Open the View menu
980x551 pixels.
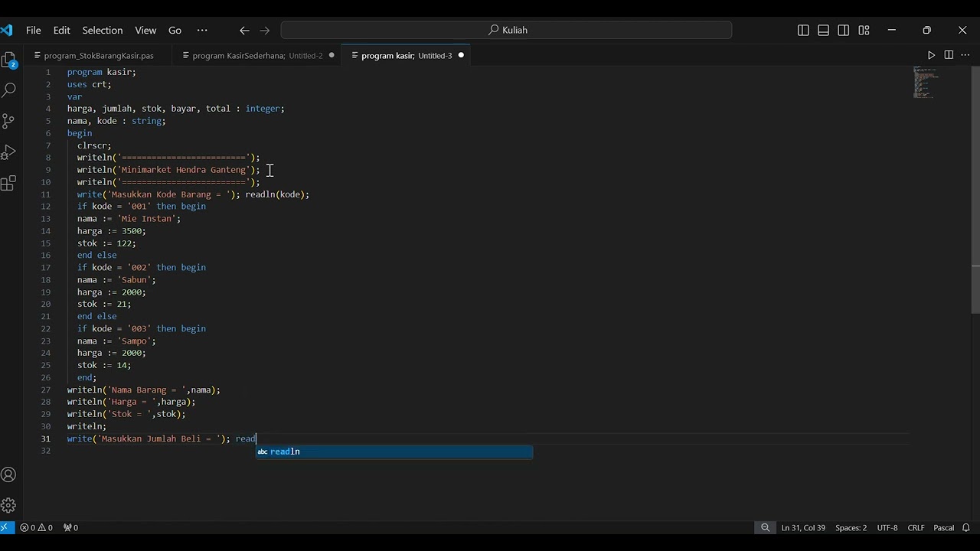click(x=145, y=31)
